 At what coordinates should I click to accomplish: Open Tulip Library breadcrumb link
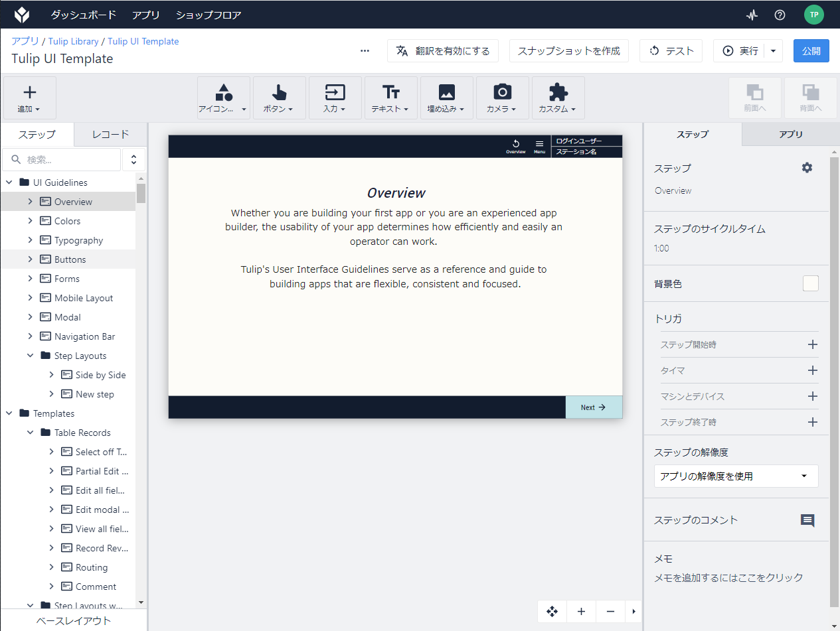click(x=73, y=41)
